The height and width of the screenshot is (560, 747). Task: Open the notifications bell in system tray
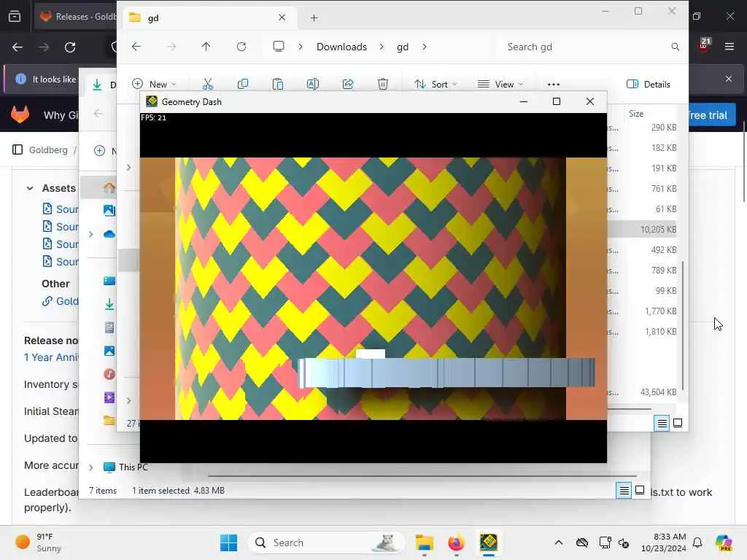click(x=697, y=542)
